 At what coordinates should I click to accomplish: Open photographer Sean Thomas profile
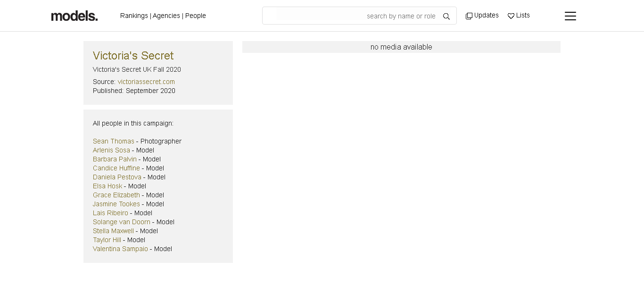click(113, 141)
